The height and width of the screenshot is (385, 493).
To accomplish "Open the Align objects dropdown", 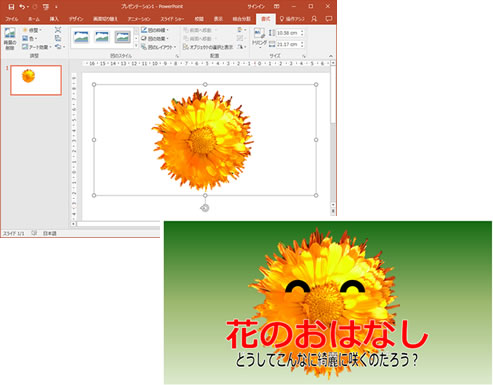I will (x=242, y=30).
